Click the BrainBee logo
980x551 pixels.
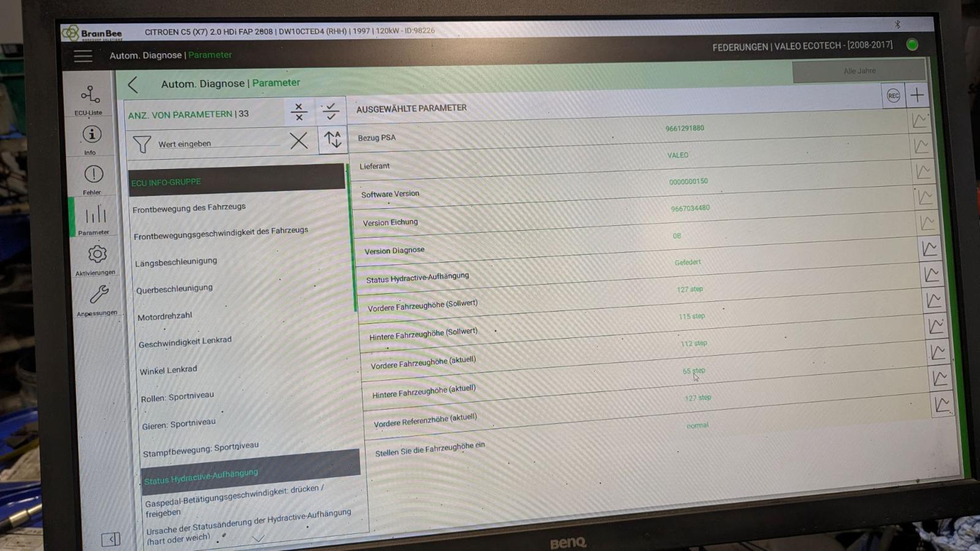(92, 33)
